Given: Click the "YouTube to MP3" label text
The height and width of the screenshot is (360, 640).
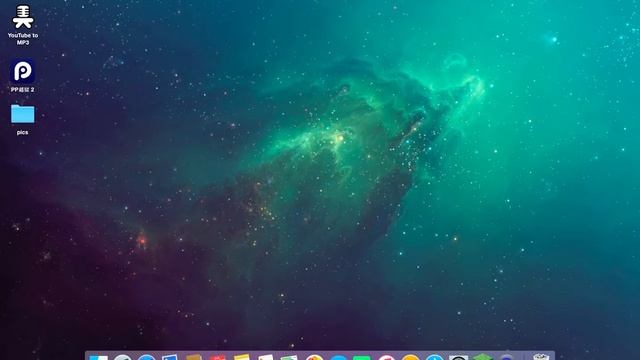Looking at the screenshot, I should point(23,39).
